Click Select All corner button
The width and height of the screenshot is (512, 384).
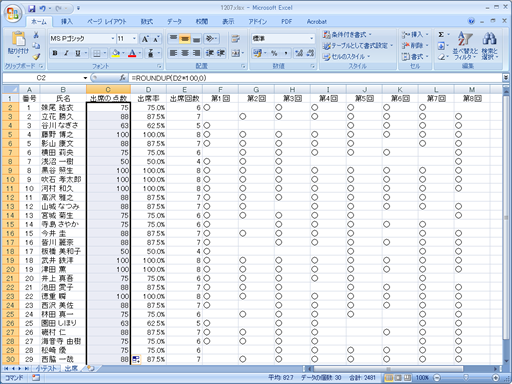coord(10,89)
